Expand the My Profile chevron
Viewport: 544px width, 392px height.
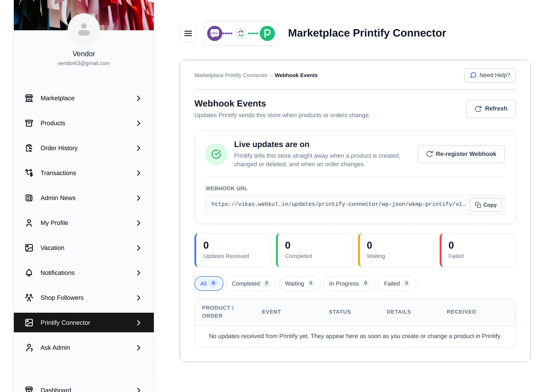[138, 223]
